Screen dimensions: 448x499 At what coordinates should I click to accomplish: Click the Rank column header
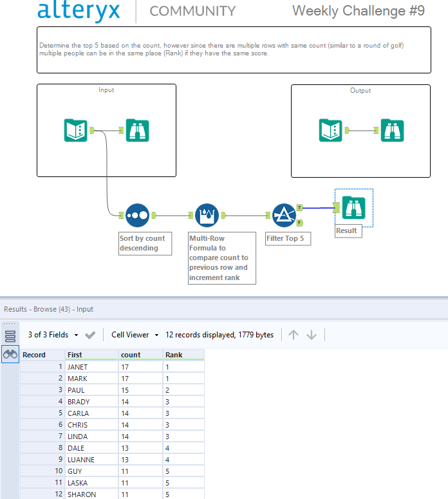(183, 355)
